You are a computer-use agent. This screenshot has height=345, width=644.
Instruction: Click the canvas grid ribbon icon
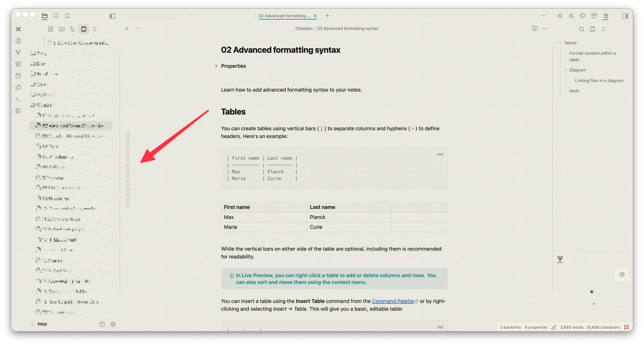point(18,64)
